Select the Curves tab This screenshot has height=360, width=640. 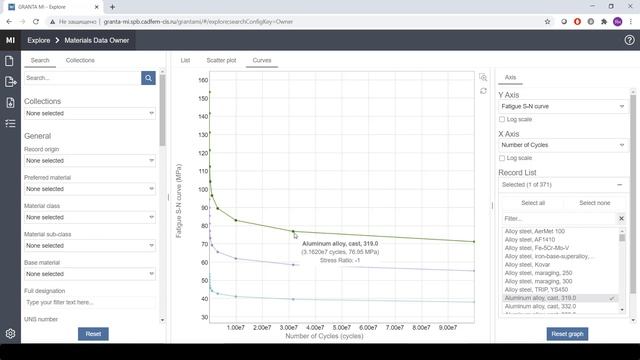[262, 60]
